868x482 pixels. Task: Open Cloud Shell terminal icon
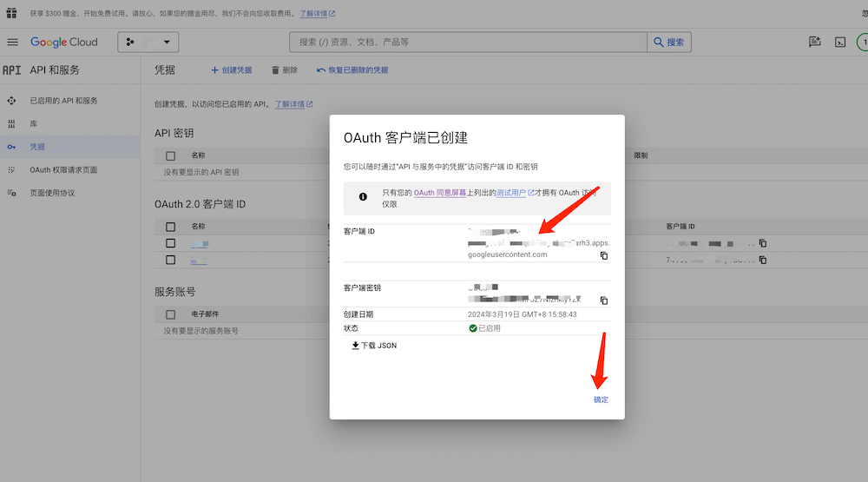click(x=839, y=42)
